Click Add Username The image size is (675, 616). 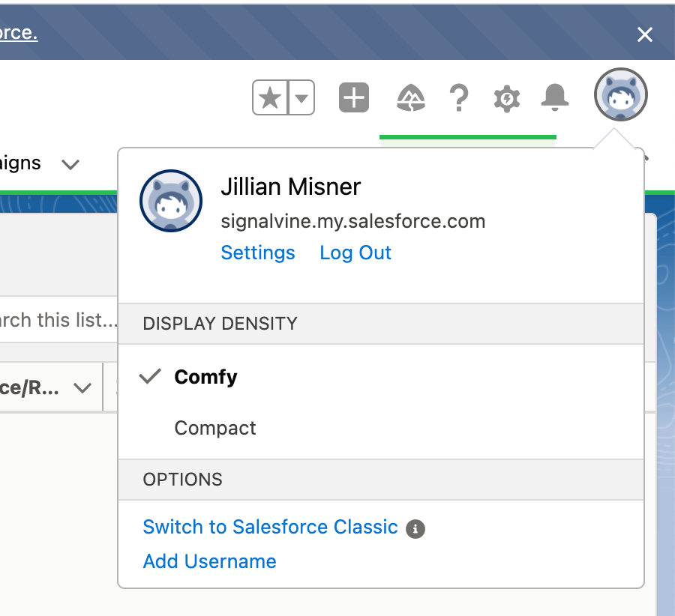pyautogui.click(x=209, y=561)
